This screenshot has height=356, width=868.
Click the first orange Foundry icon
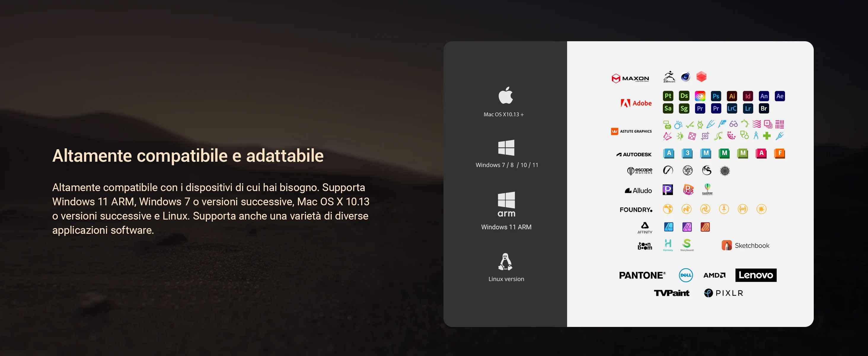(x=668, y=209)
